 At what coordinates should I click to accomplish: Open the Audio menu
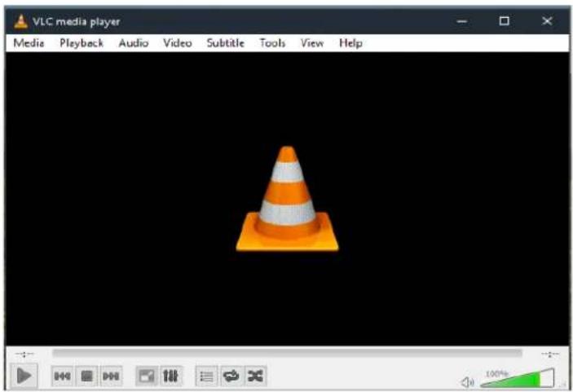coord(134,43)
